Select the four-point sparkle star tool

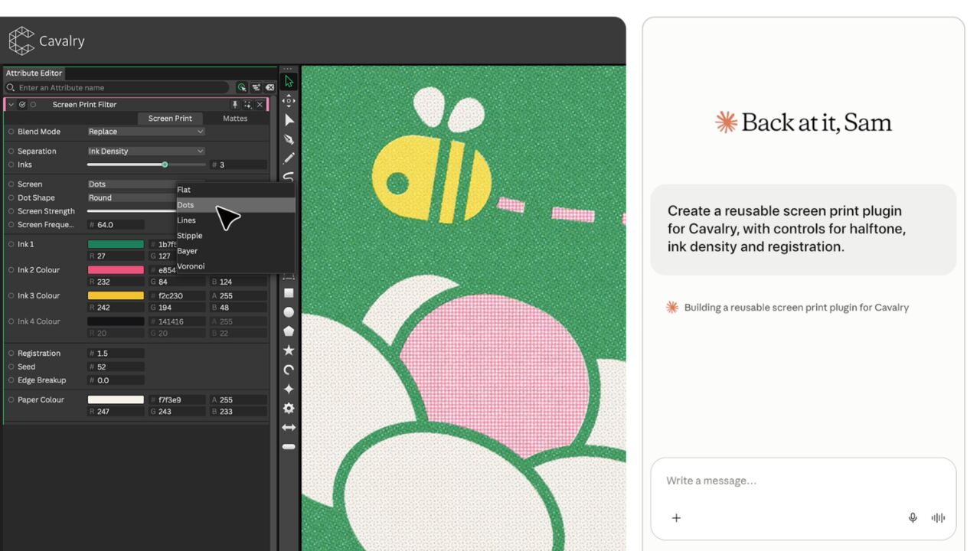point(289,389)
